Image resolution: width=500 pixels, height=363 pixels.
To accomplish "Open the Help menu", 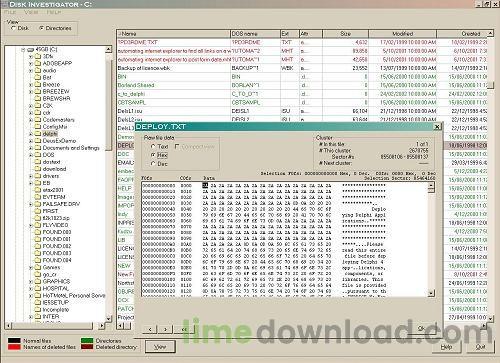I will coord(54,12).
